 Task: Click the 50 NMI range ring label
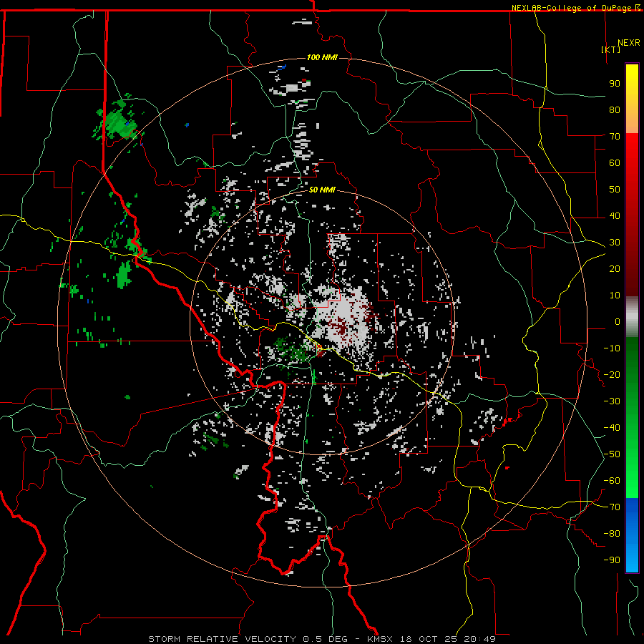(322, 190)
